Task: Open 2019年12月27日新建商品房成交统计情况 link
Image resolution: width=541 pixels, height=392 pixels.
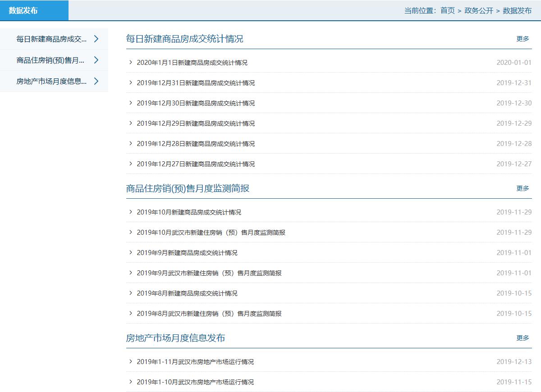Action: 196,164
